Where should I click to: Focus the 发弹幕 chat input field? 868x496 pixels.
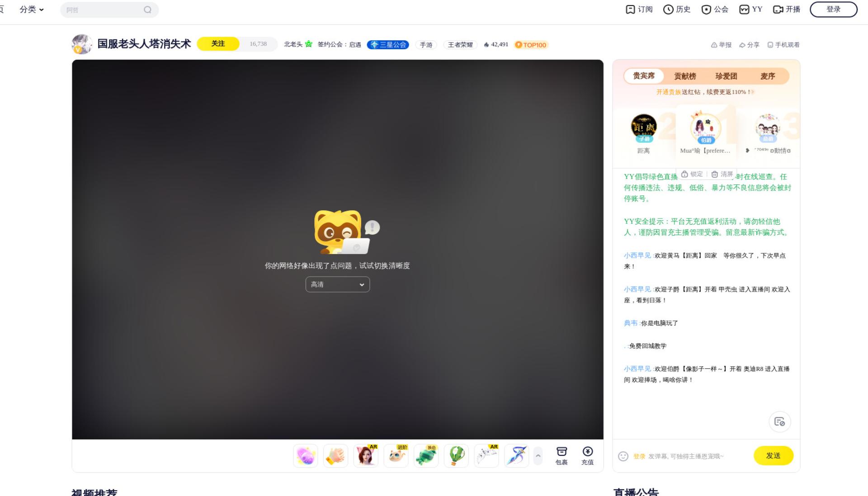tap(686, 456)
